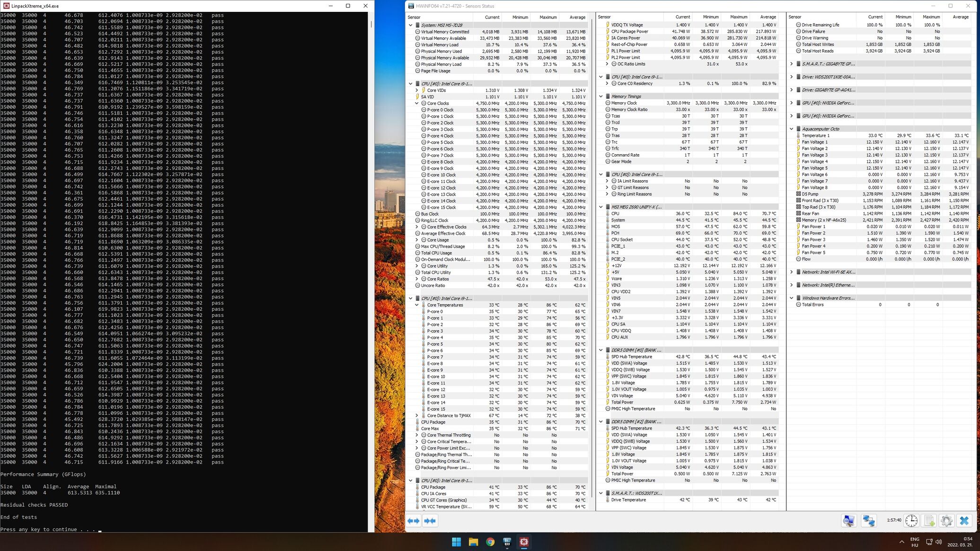Image resolution: width=980 pixels, height=551 pixels.
Task: Launch Google Chrome from the taskbar
Action: [490, 542]
